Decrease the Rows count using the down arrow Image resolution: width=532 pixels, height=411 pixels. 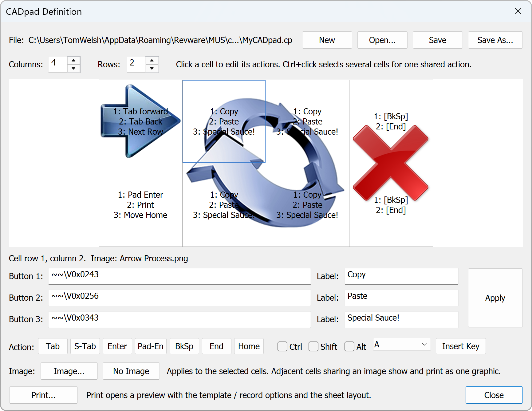[152, 68]
